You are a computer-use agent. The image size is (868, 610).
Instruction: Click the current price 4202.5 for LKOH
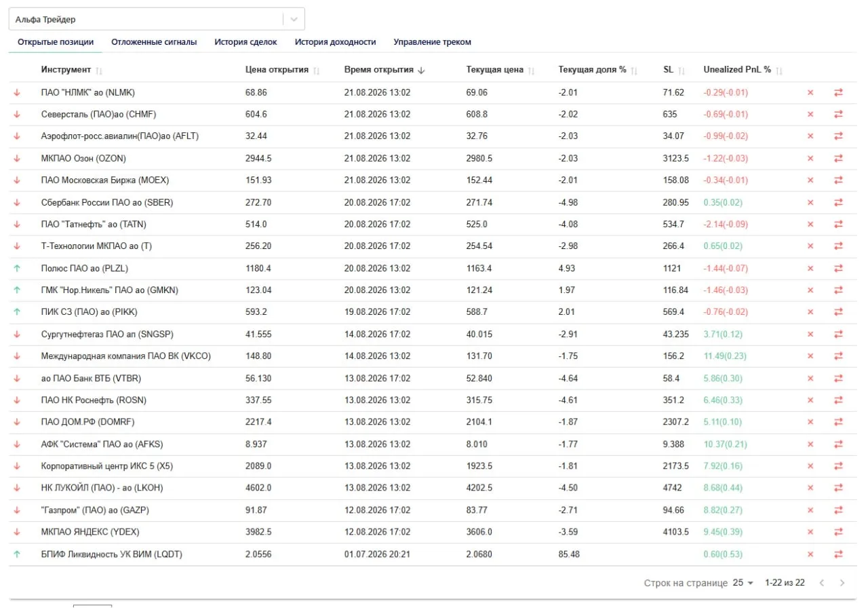[x=479, y=488]
